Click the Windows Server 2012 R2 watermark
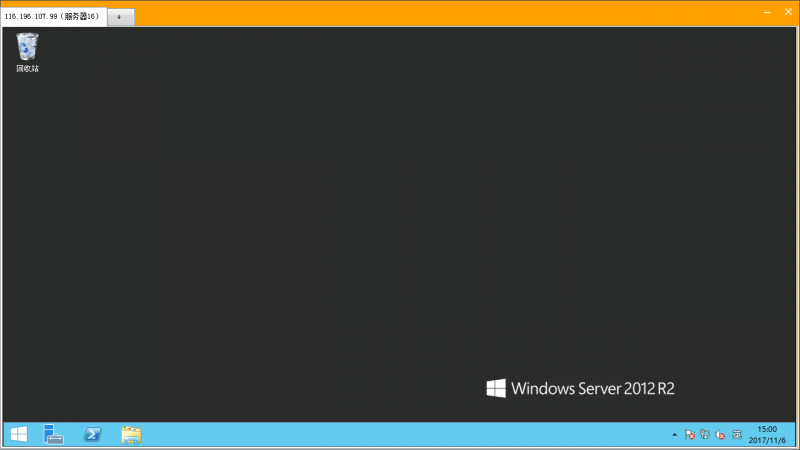Image resolution: width=800 pixels, height=450 pixels. click(580, 388)
